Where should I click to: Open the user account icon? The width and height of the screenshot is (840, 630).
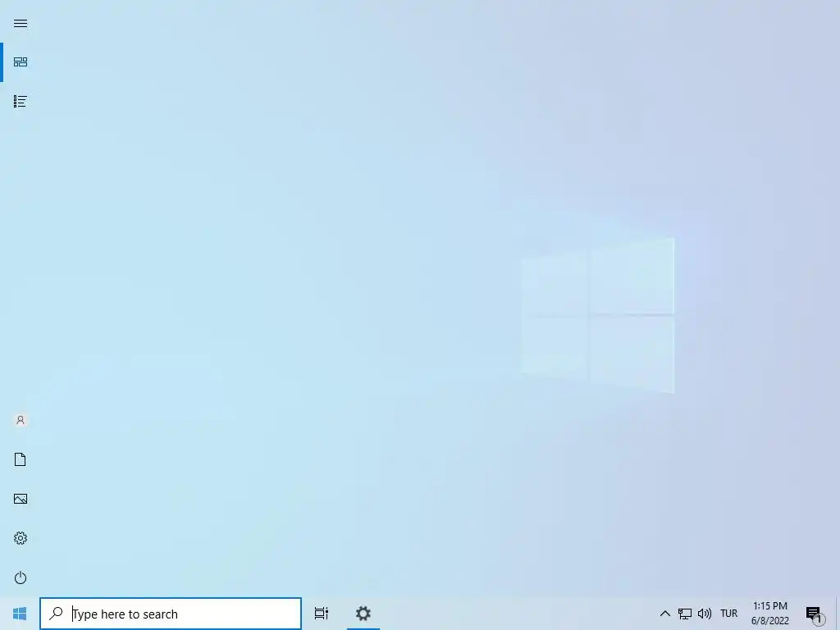pos(21,420)
